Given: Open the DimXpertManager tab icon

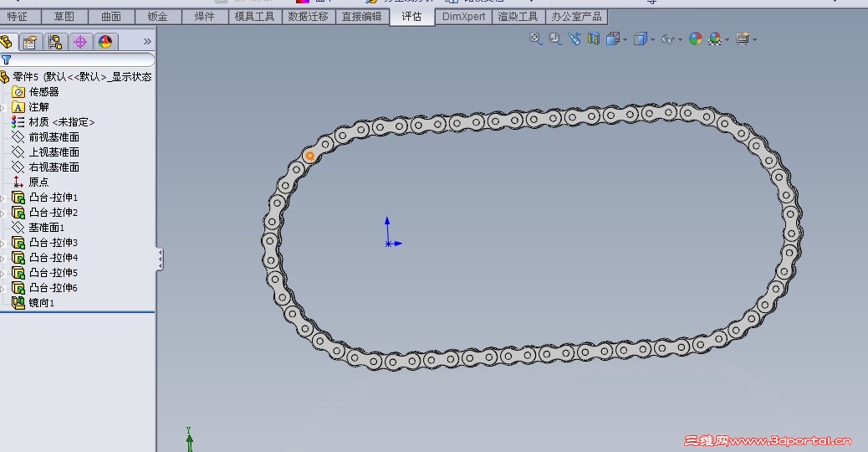Looking at the screenshot, I should [x=80, y=42].
